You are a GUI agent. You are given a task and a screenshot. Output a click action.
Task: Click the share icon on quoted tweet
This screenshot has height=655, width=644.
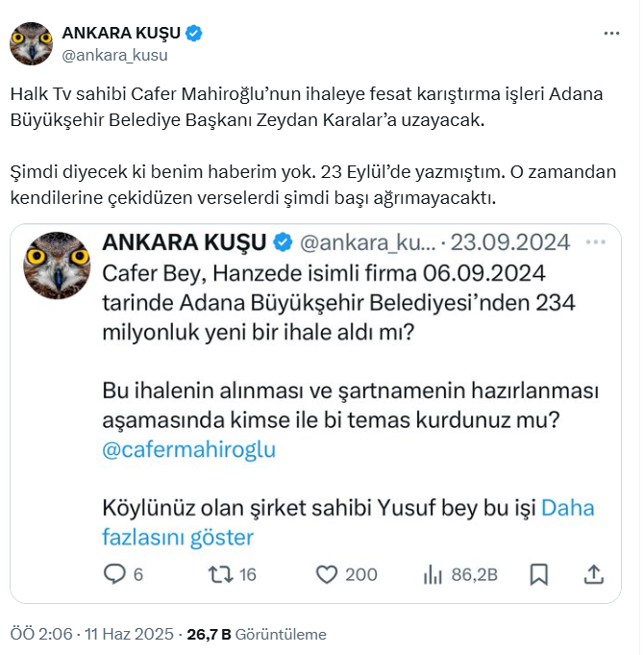pyautogui.click(x=593, y=574)
